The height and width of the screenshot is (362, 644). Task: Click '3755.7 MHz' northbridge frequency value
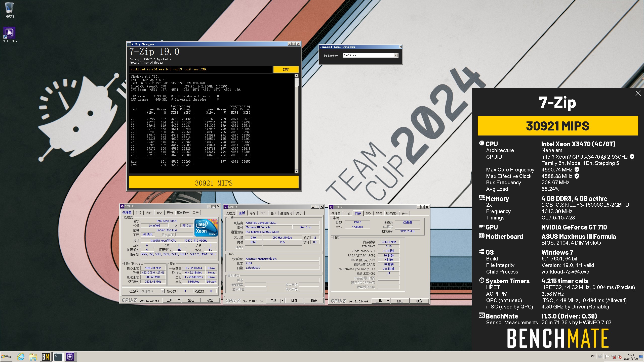(x=407, y=231)
